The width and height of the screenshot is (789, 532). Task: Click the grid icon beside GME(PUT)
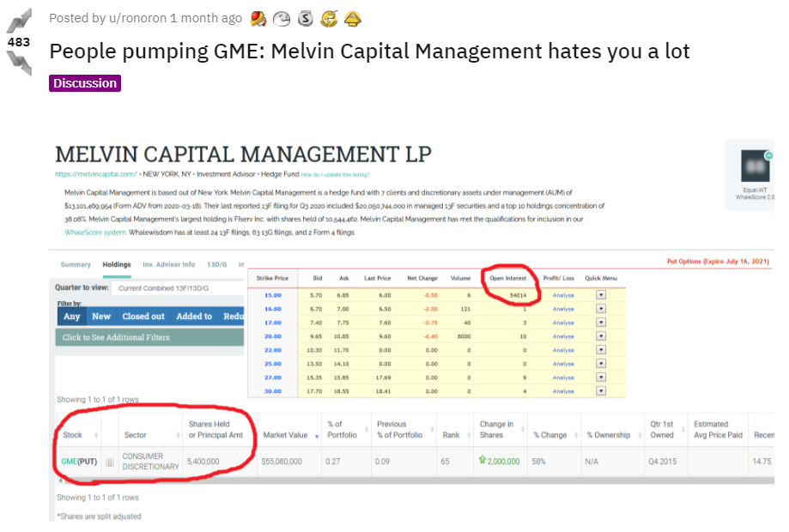pos(110,462)
